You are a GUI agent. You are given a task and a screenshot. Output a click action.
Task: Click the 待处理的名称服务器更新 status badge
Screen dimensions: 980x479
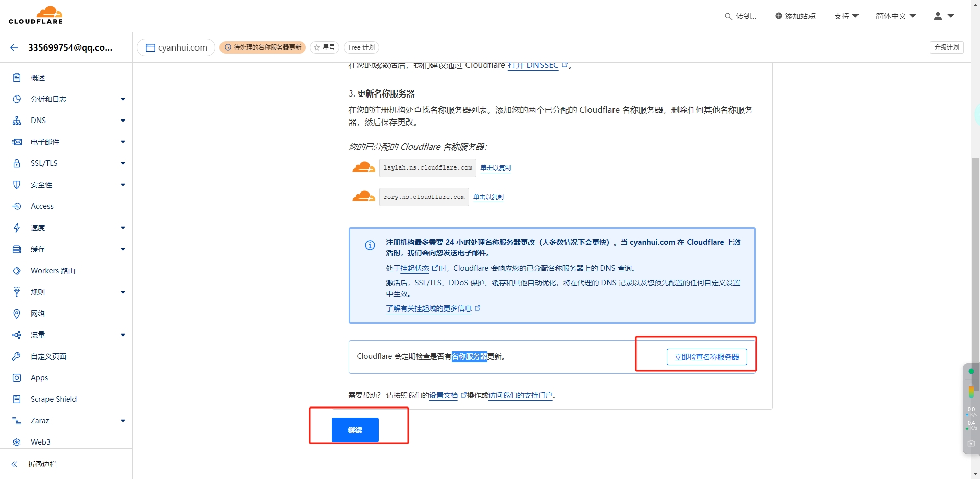pyautogui.click(x=263, y=47)
